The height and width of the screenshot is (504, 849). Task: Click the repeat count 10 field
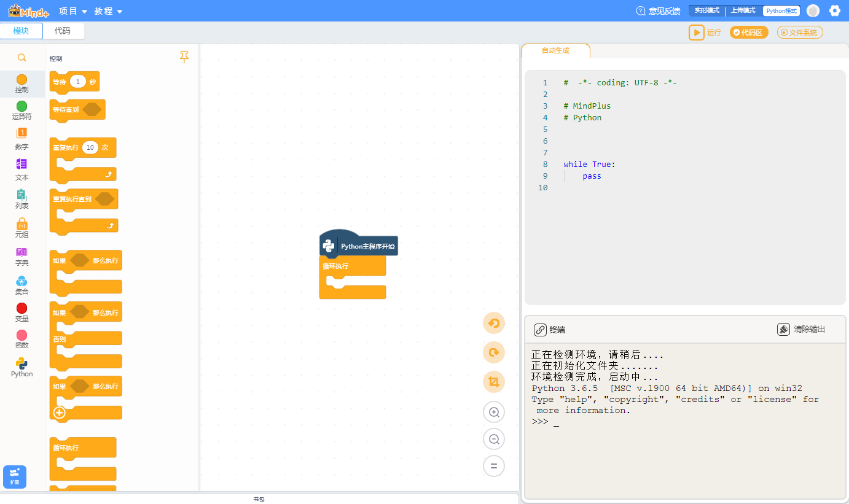(90, 147)
